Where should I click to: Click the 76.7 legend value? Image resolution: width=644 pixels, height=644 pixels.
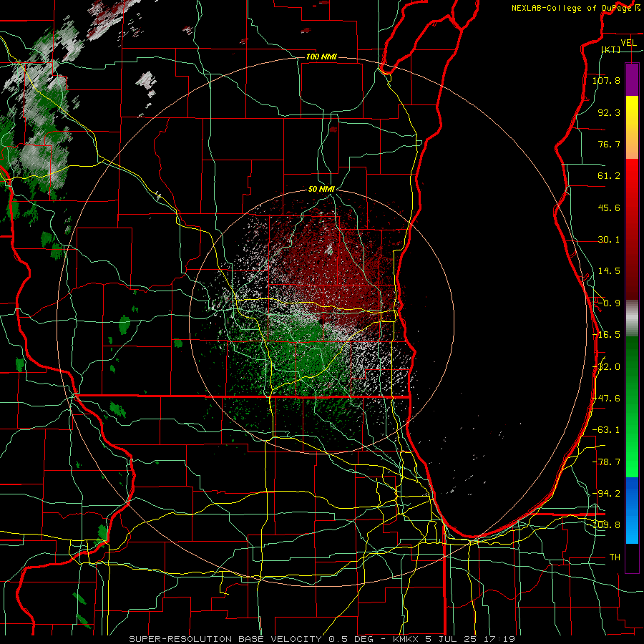point(609,144)
